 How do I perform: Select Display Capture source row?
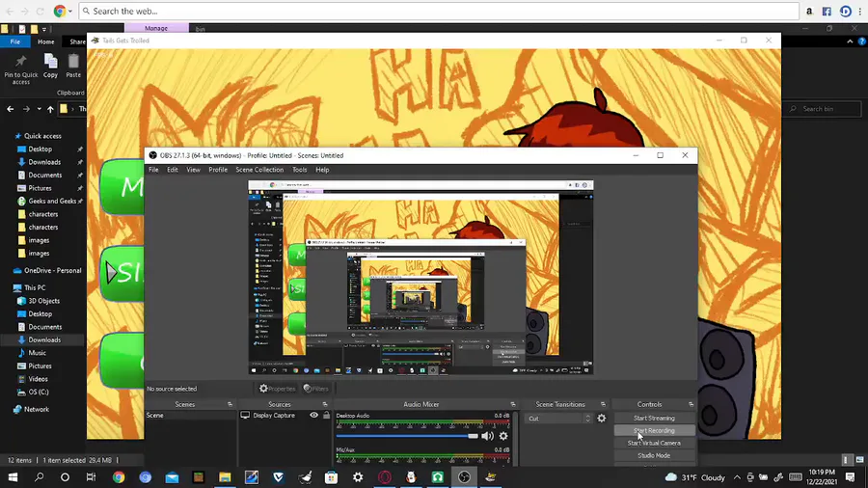(285, 415)
